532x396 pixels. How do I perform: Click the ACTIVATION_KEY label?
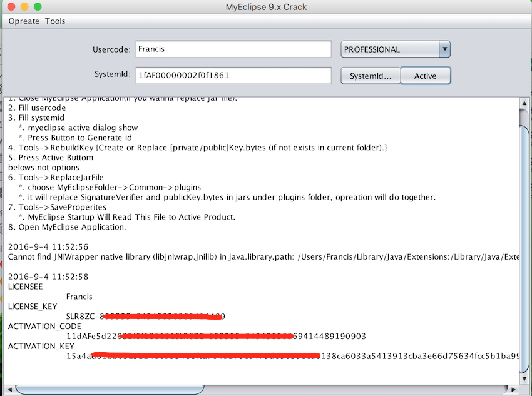[41, 346]
